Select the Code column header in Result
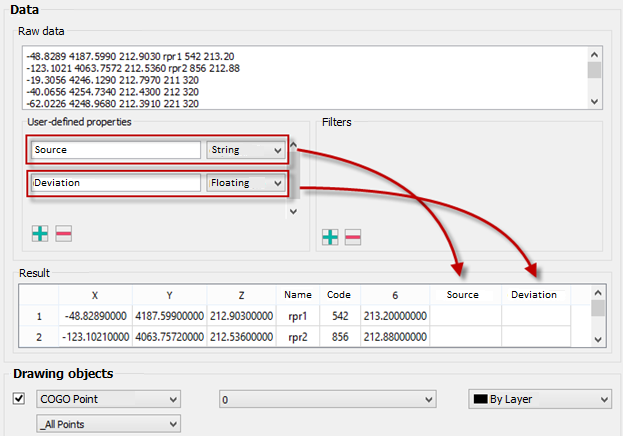The image size is (623, 436). pyautogui.click(x=337, y=295)
